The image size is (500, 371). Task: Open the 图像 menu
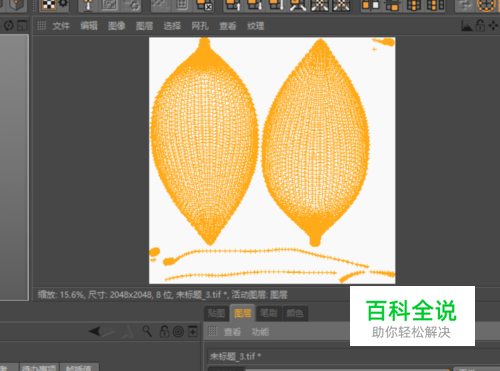coord(117,26)
